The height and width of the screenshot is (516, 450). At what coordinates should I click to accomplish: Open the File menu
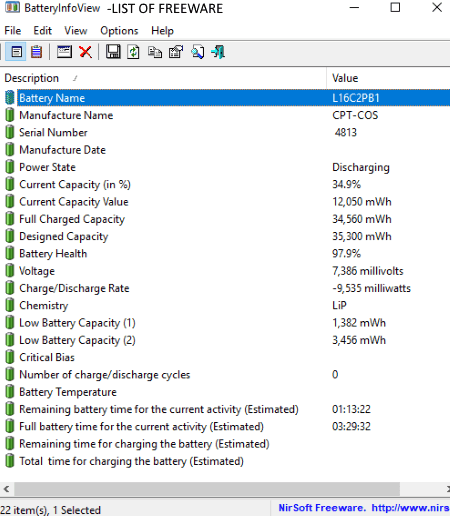[x=13, y=31]
